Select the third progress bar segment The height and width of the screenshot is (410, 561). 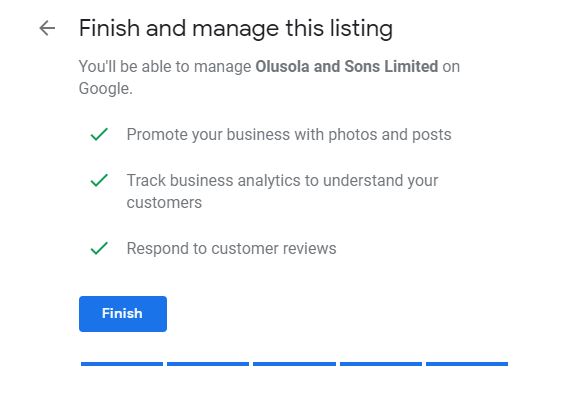(x=294, y=364)
